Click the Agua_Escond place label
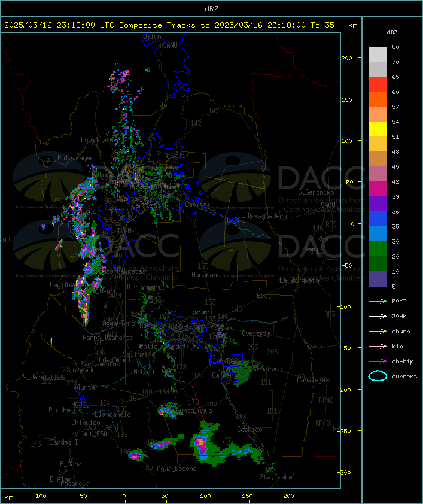This screenshot has width=423, height=504. point(176,469)
